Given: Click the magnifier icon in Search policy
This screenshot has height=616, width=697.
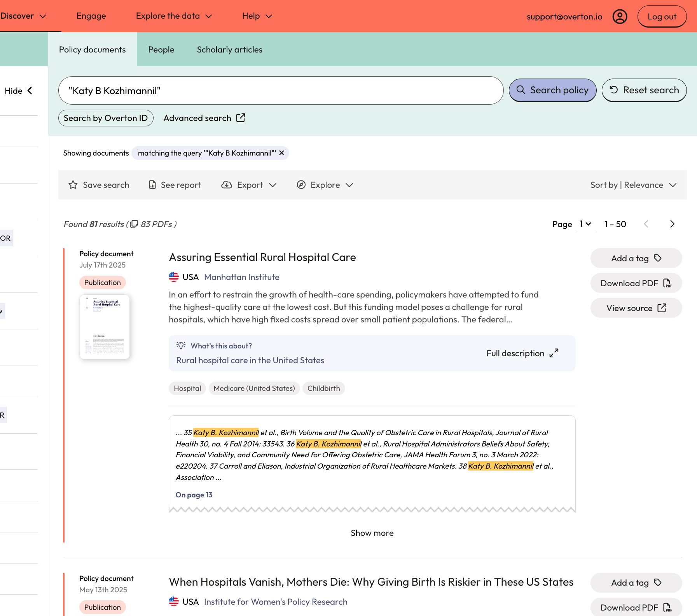Looking at the screenshot, I should [521, 90].
